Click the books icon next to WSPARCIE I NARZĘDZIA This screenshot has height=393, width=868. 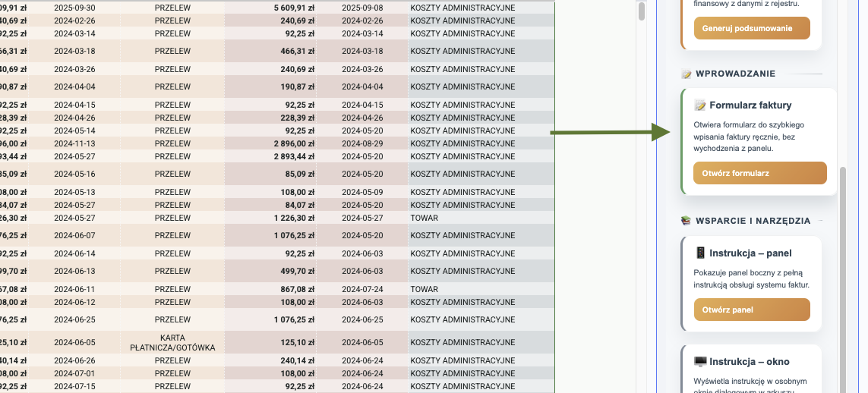click(x=687, y=222)
